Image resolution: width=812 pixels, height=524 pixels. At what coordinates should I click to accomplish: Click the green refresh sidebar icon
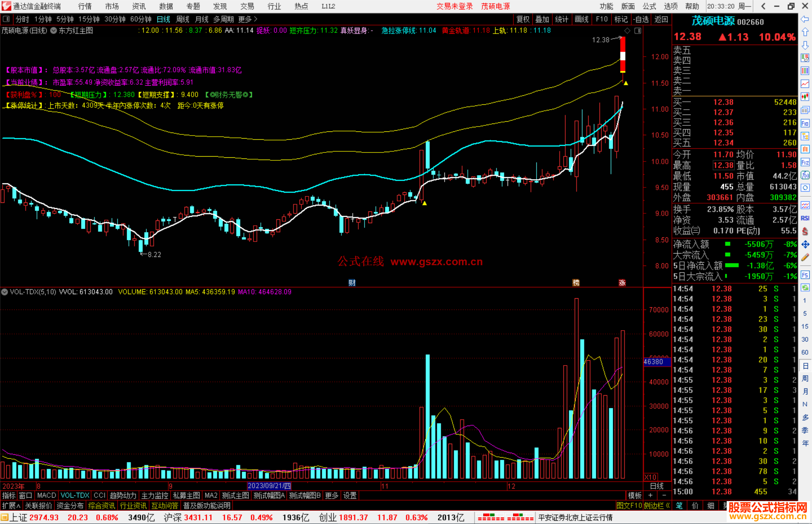(805, 288)
